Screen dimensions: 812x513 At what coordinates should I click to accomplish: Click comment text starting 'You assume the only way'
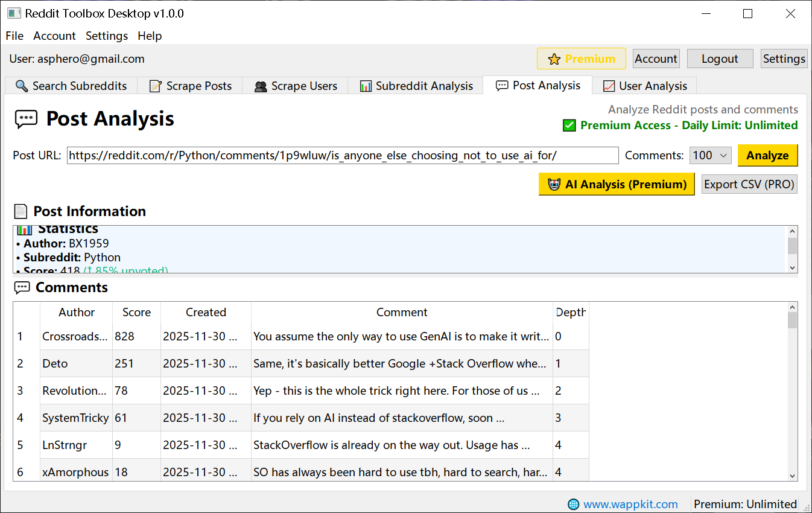click(401, 336)
